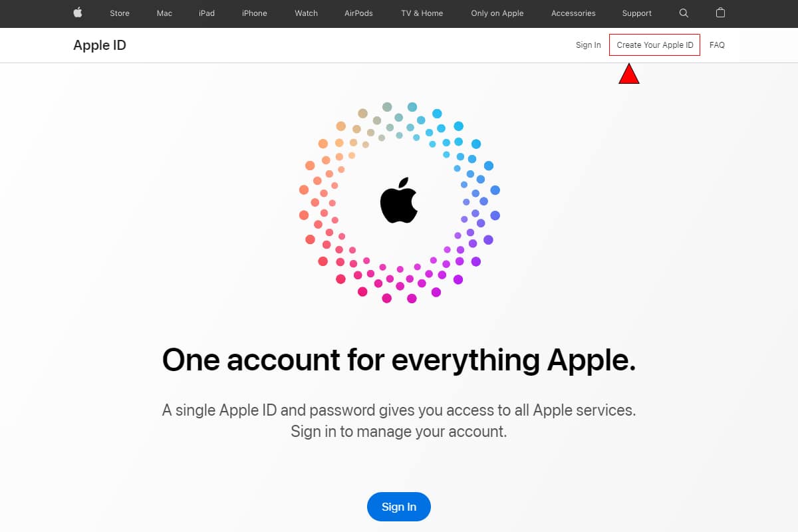Open the FAQ link

pos(717,45)
